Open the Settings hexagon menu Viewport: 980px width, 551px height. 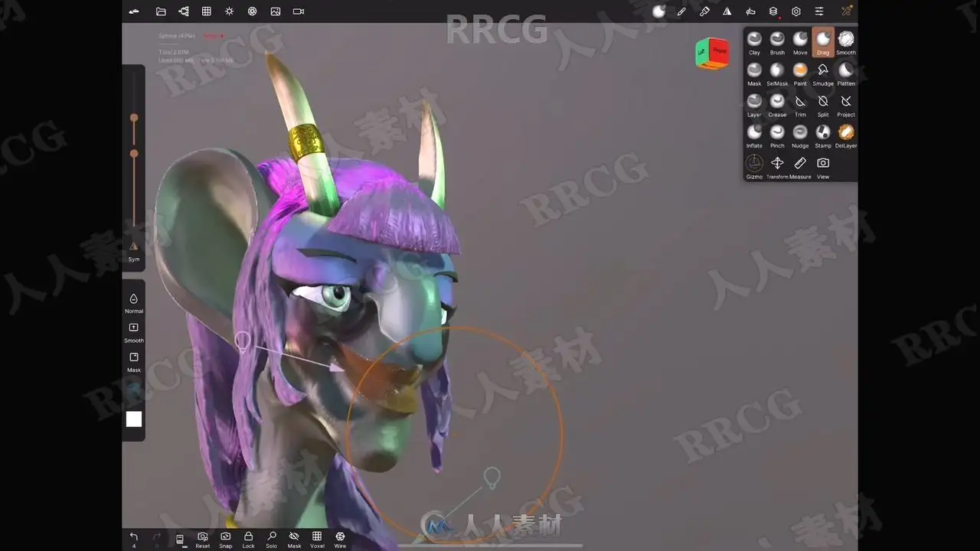coord(796,11)
